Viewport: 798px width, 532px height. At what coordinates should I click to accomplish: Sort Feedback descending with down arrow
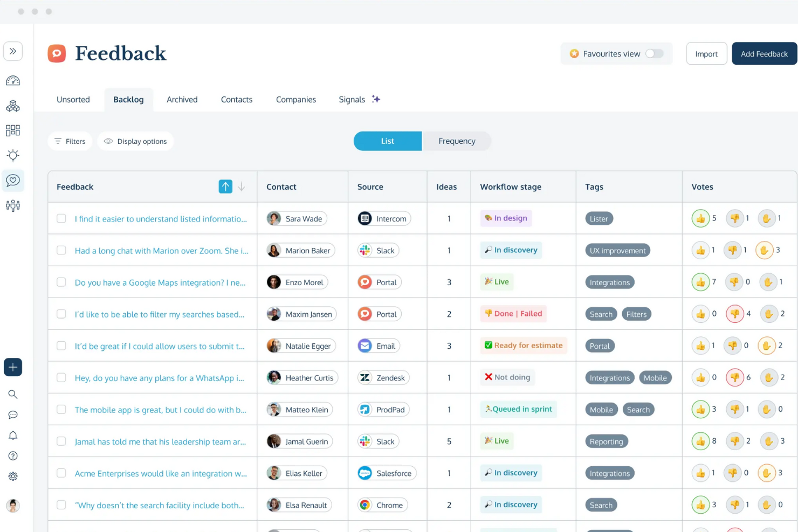coord(242,186)
